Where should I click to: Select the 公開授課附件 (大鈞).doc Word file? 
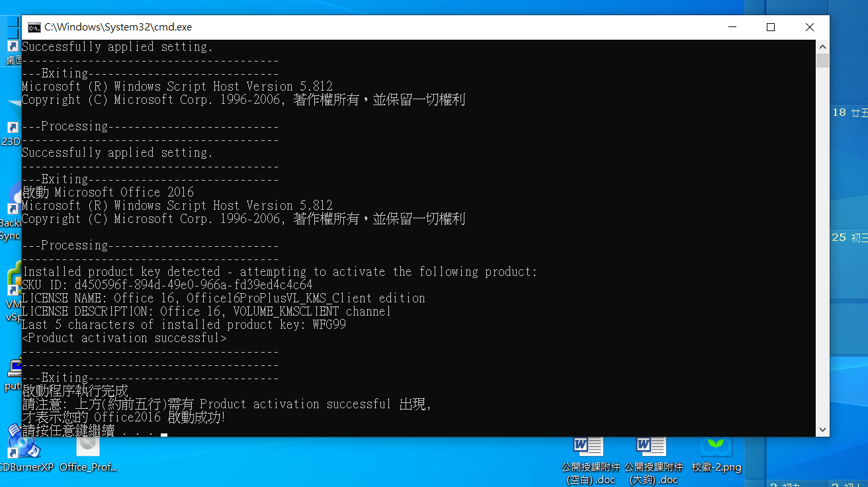click(x=654, y=461)
